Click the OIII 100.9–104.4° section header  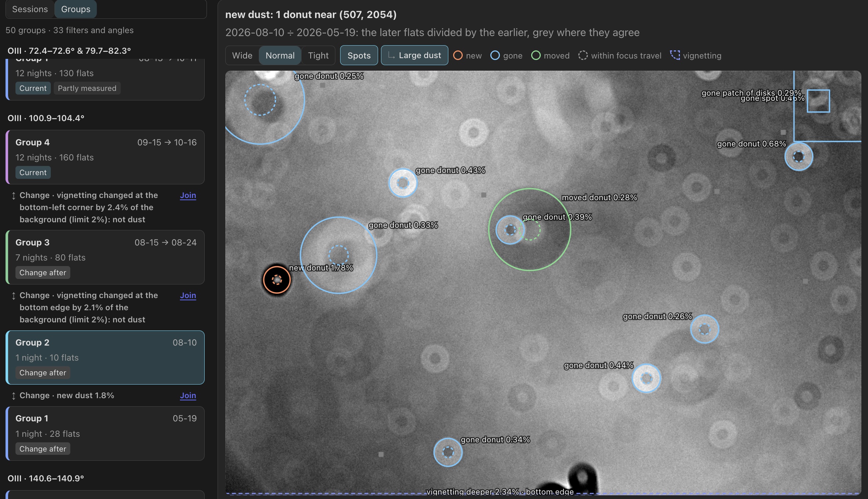click(x=46, y=118)
